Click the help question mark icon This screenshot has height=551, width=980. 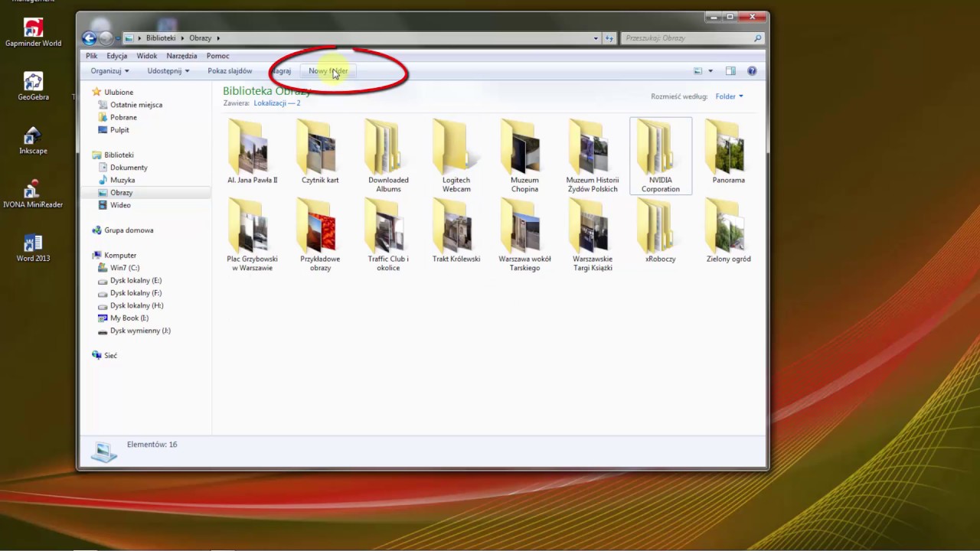pyautogui.click(x=752, y=71)
